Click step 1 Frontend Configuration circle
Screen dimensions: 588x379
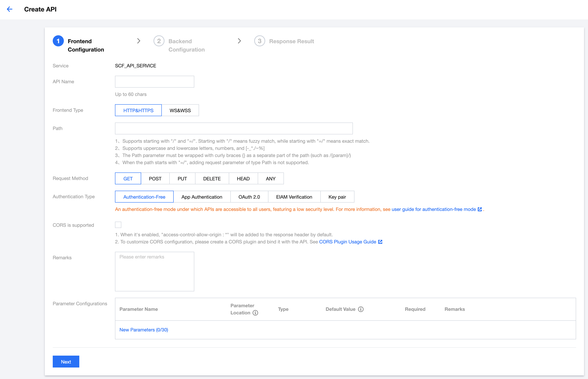[58, 41]
